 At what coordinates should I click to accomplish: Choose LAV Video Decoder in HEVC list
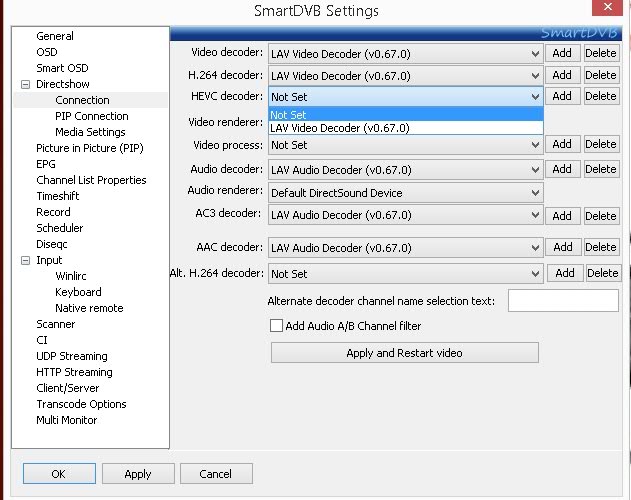406,128
